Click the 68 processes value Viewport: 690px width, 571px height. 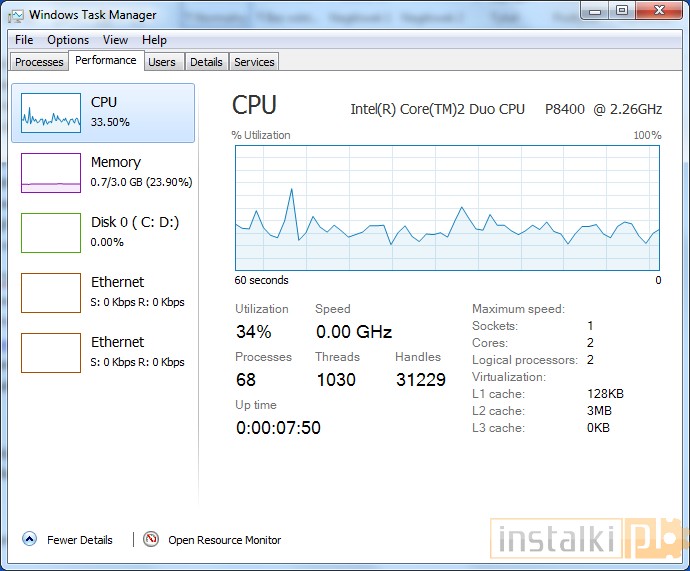[x=246, y=380]
